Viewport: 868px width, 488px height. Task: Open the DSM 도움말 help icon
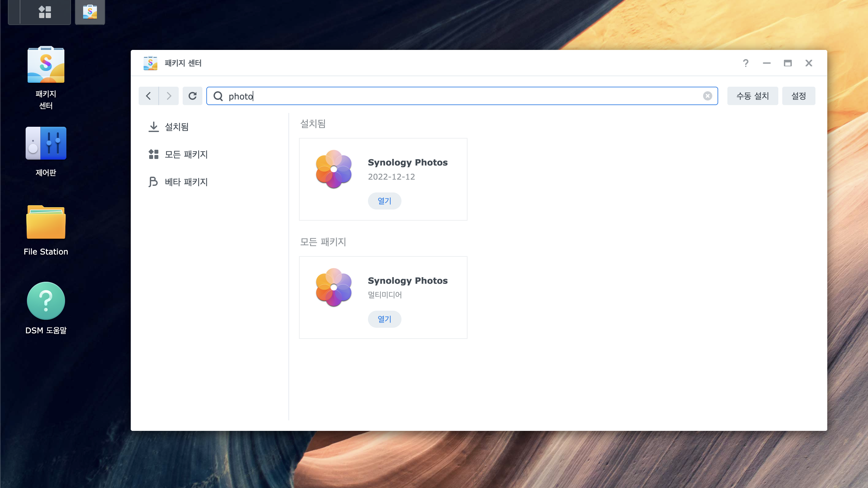pos(46,301)
